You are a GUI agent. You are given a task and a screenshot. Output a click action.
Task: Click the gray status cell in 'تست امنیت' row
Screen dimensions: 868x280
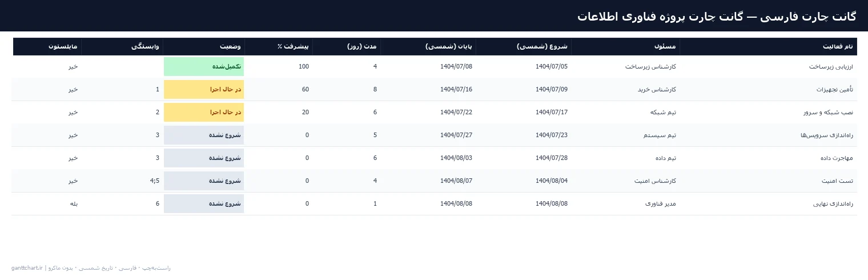(204, 181)
